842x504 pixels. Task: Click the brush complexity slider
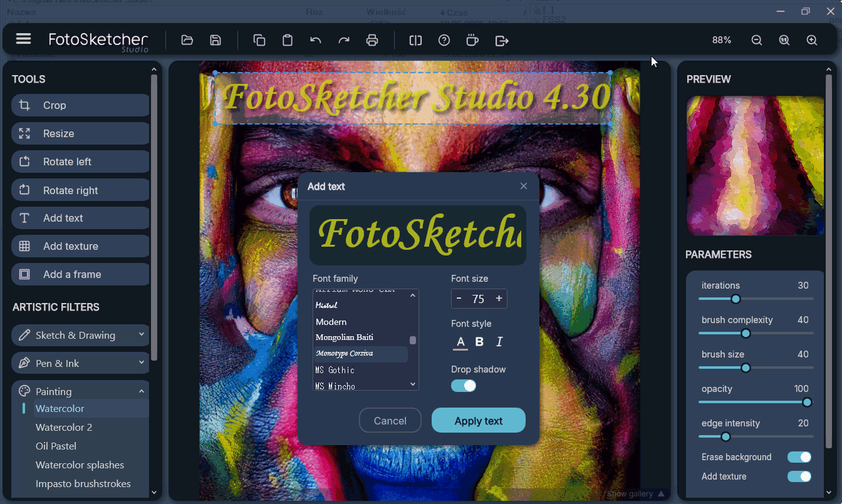pyautogui.click(x=756, y=333)
